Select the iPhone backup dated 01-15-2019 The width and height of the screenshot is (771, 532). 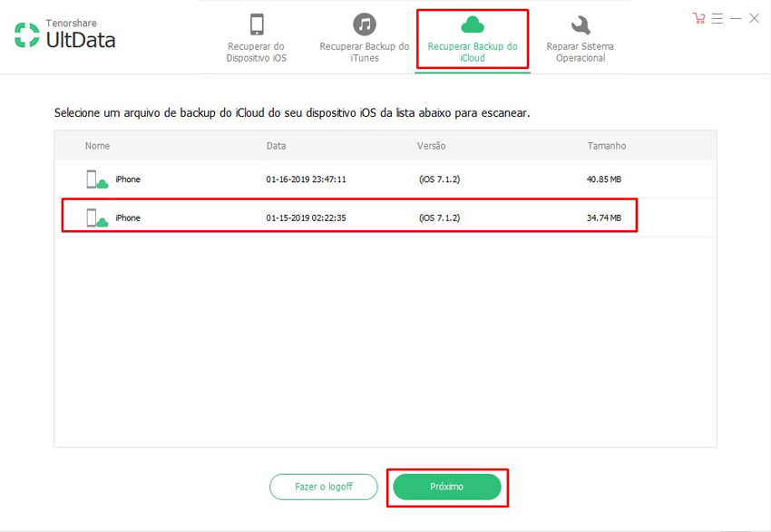click(x=385, y=218)
